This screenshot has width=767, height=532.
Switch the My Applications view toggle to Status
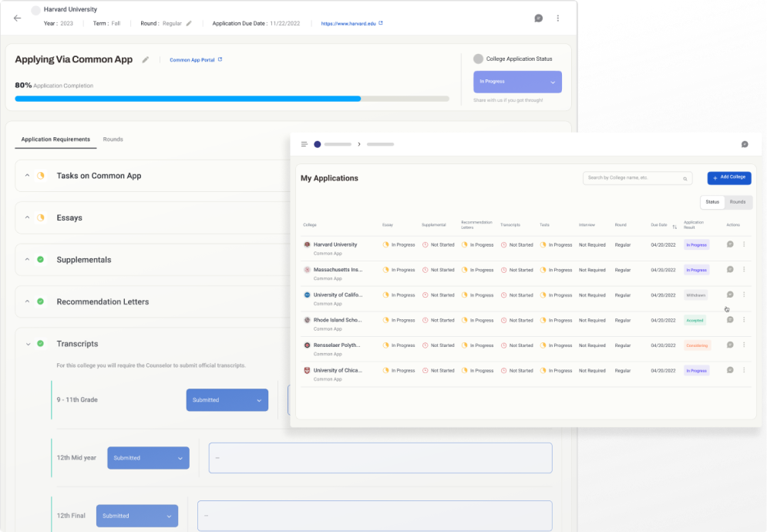pyautogui.click(x=712, y=202)
